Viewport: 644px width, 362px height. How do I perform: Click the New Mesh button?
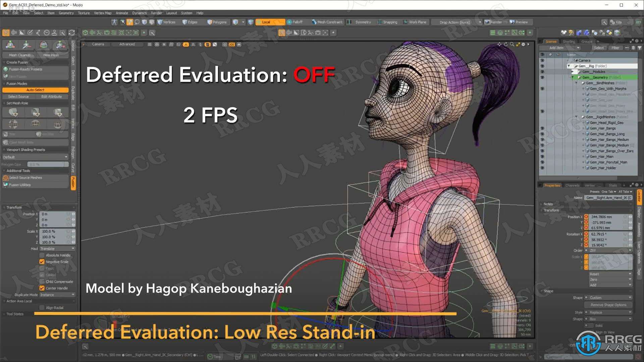(x=51, y=55)
